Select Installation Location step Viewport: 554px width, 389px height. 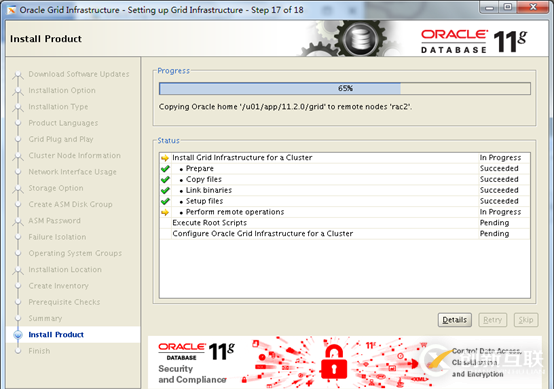pyautogui.click(x=65, y=269)
